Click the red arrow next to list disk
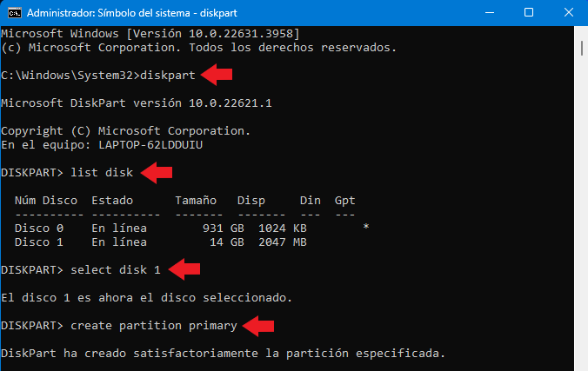This screenshot has width=588, height=371. tap(157, 173)
